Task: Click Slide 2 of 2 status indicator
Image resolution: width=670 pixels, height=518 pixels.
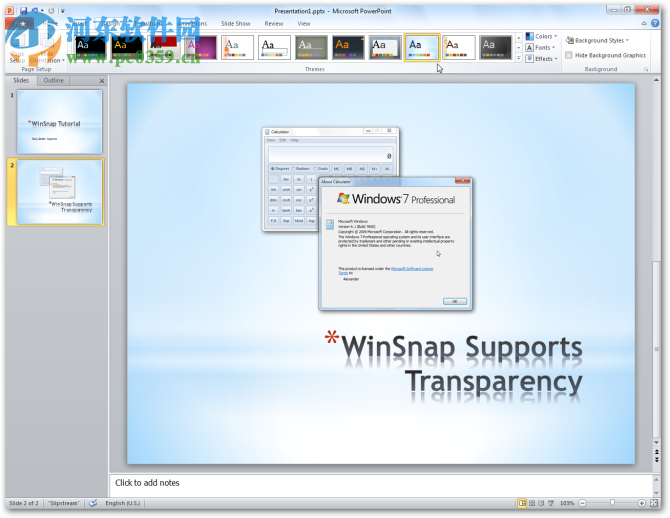Action: click(24, 503)
